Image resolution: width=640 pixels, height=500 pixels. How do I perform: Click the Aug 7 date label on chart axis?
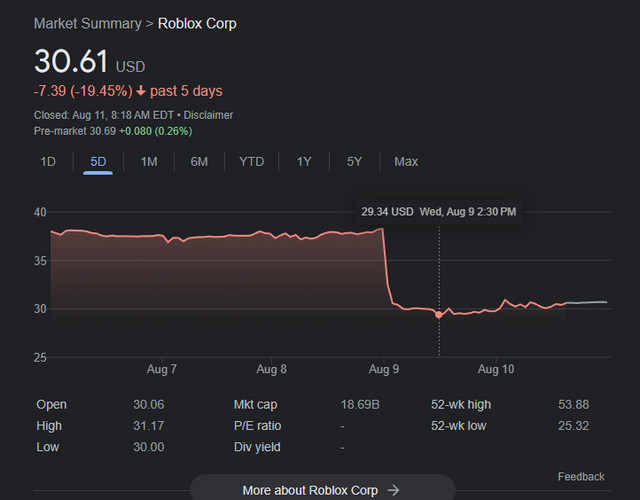[x=162, y=369]
